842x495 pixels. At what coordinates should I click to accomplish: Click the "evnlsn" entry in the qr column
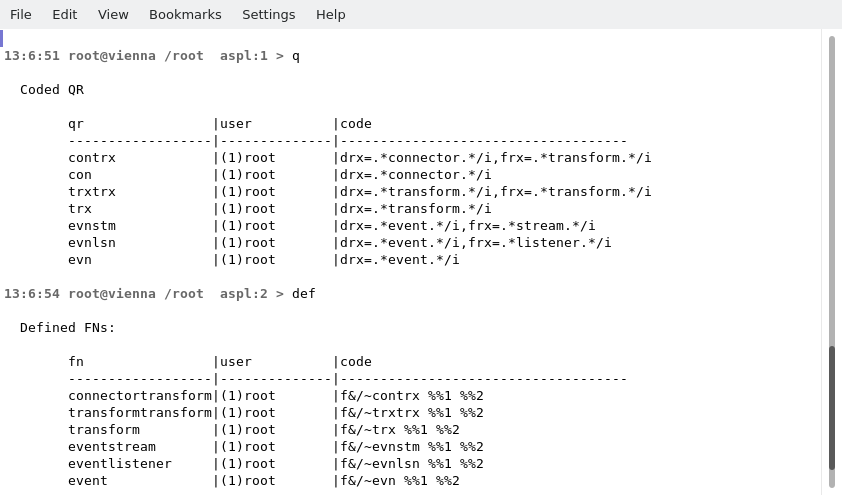pos(92,243)
